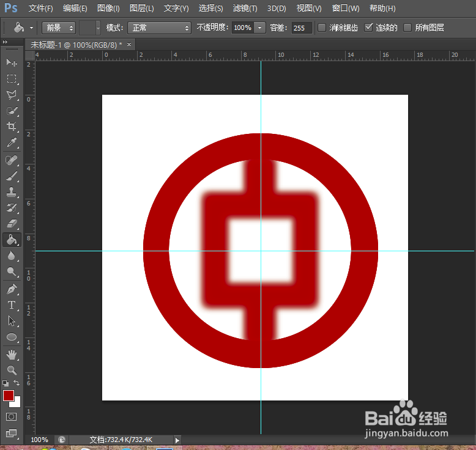Open the 滤镜(T) menu
The height and width of the screenshot is (450, 476).
point(245,8)
